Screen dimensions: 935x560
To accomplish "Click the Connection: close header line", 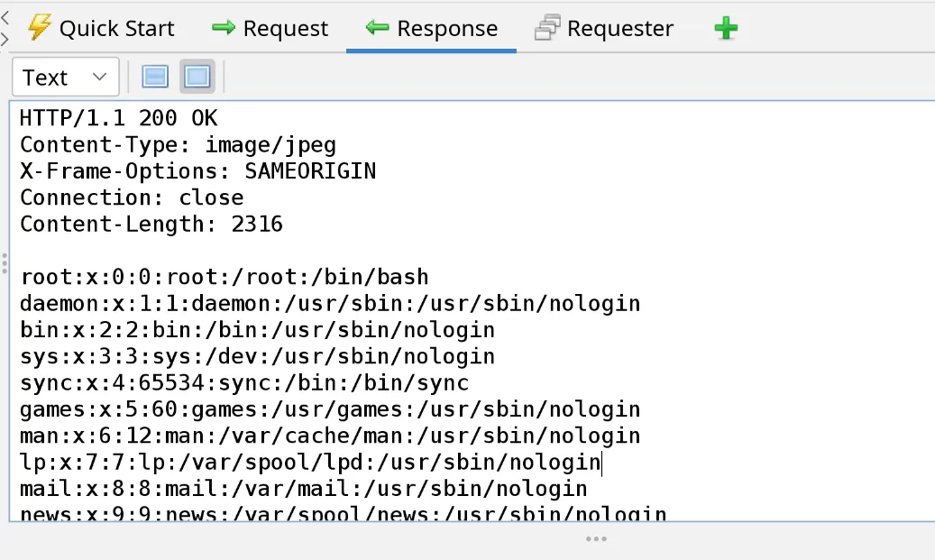I will 132,198.
